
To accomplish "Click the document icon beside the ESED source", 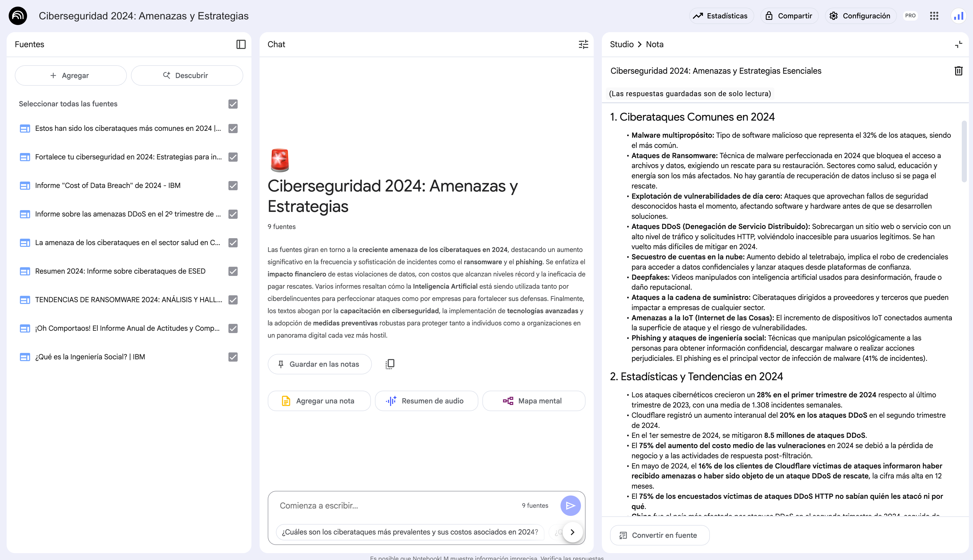I will click(25, 271).
